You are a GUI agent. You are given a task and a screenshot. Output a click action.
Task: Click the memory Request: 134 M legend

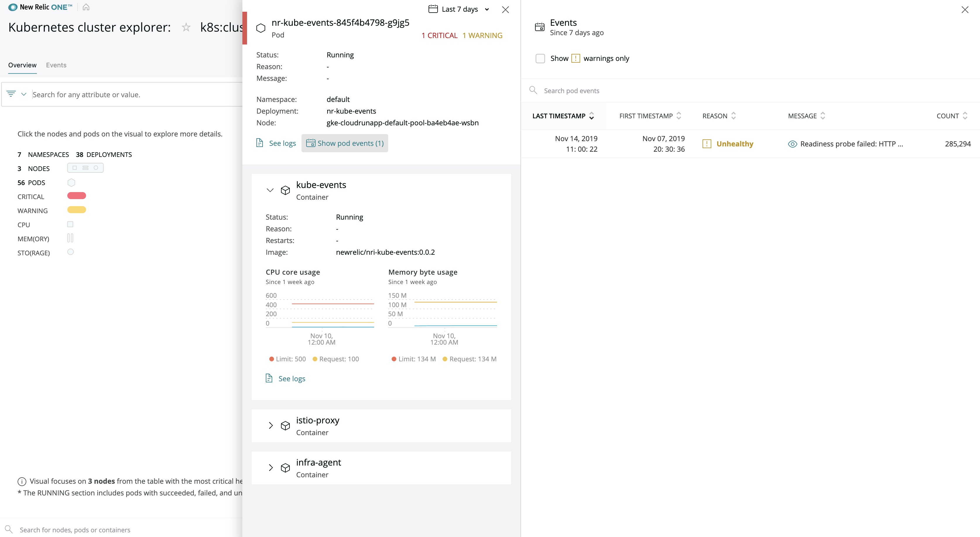coord(470,359)
